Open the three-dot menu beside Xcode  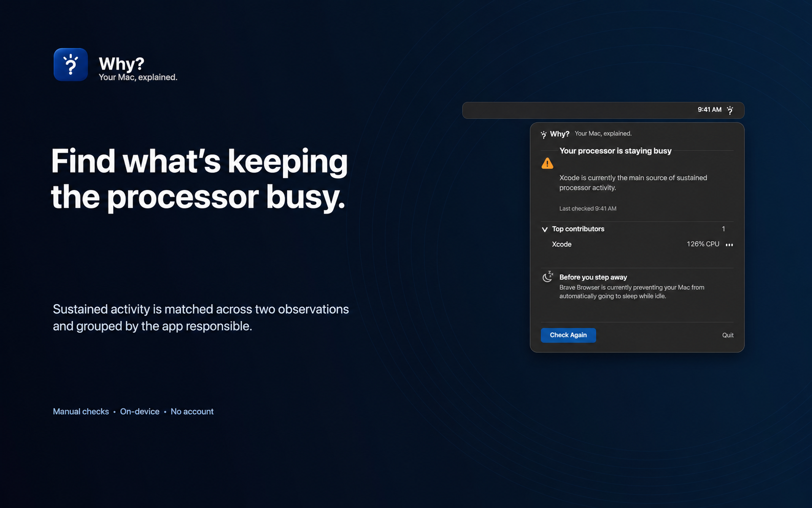730,245
